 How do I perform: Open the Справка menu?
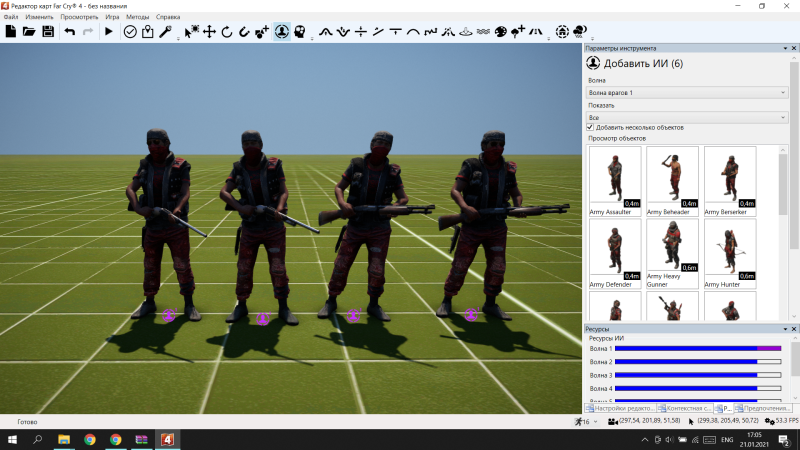168,17
